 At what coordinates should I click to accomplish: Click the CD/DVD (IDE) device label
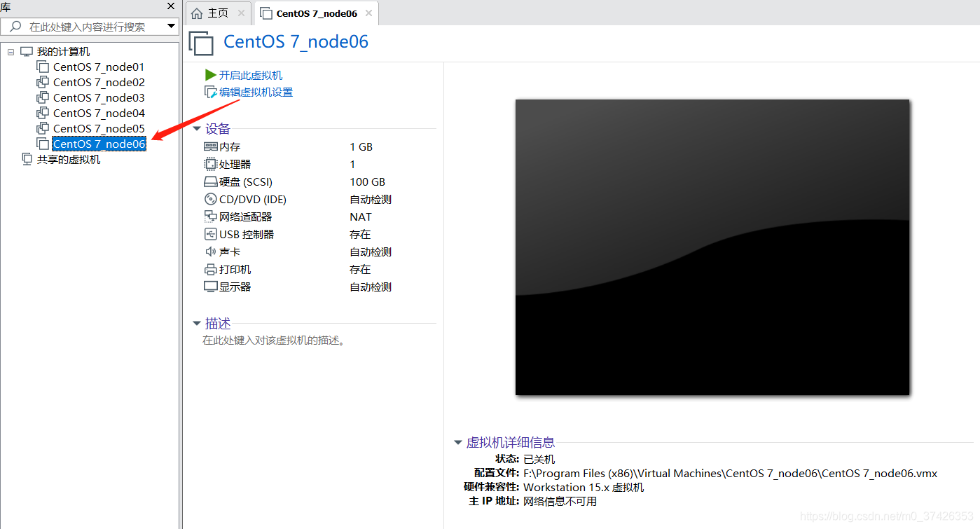[253, 200]
